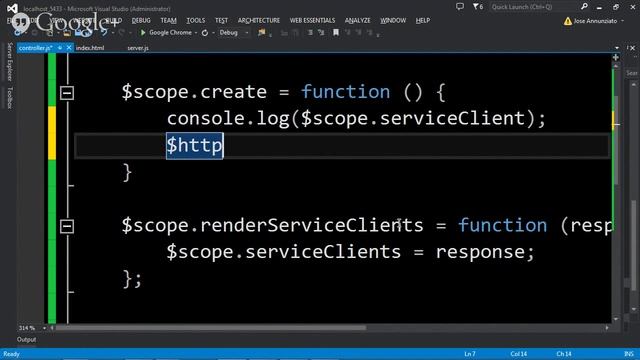The image size is (640, 360).
Task: Click the selected $http text in the editor
Action: tap(195, 146)
